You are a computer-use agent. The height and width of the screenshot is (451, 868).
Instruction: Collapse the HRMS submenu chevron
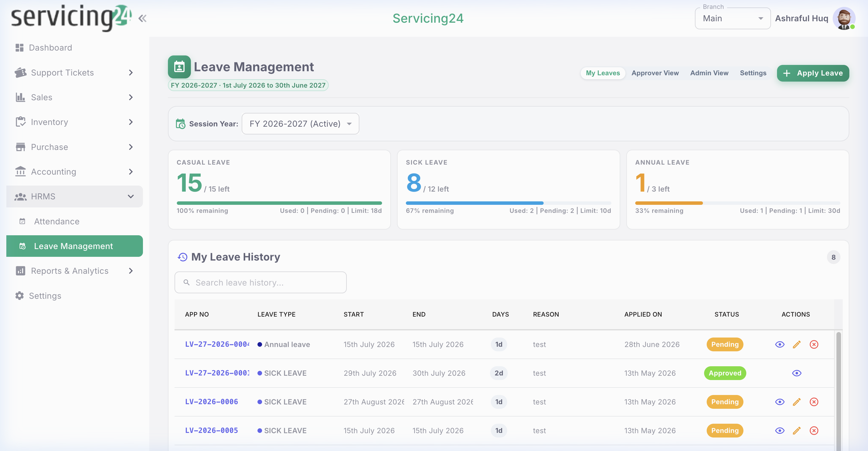point(131,196)
